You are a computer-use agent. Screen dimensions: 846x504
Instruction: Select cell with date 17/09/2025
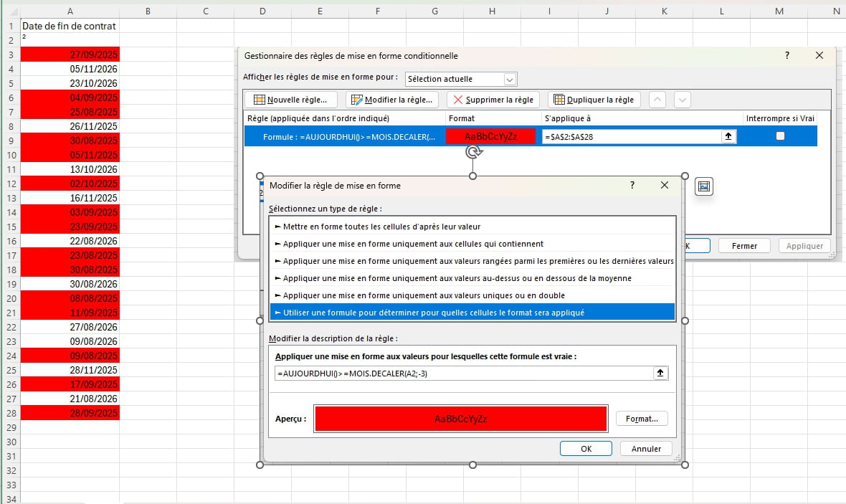70,385
